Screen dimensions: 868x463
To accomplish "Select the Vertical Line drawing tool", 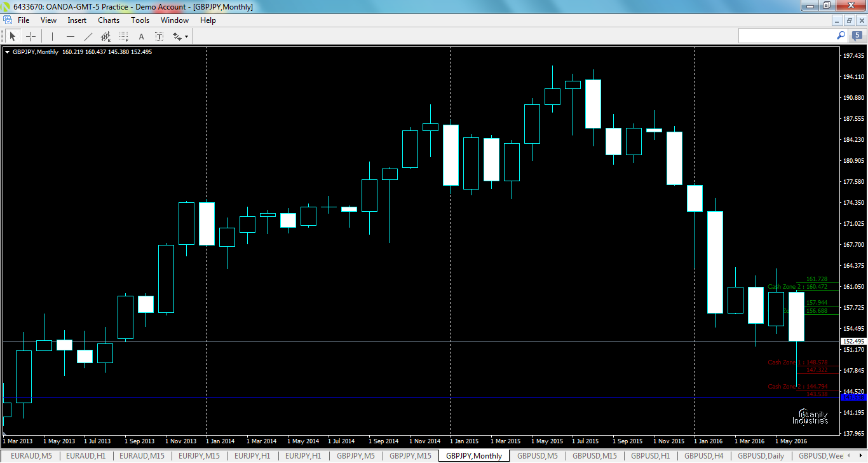I will click(x=52, y=36).
